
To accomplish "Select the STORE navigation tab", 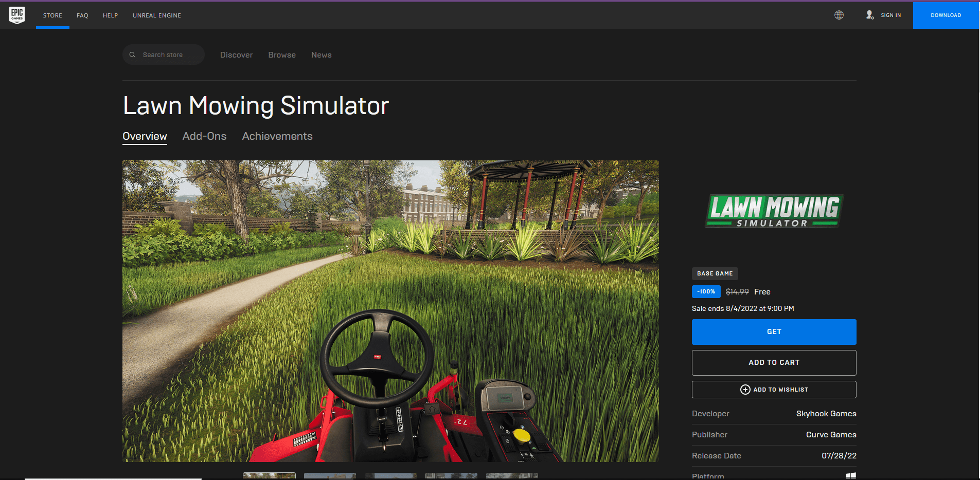I will click(x=52, y=15).
